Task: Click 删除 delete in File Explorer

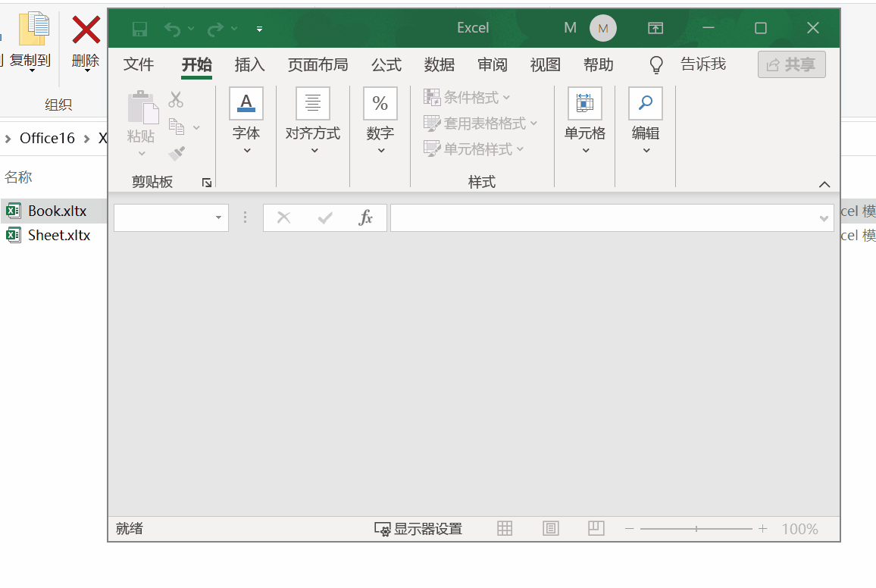Action: pyautogui.click(x=86, y=42)
